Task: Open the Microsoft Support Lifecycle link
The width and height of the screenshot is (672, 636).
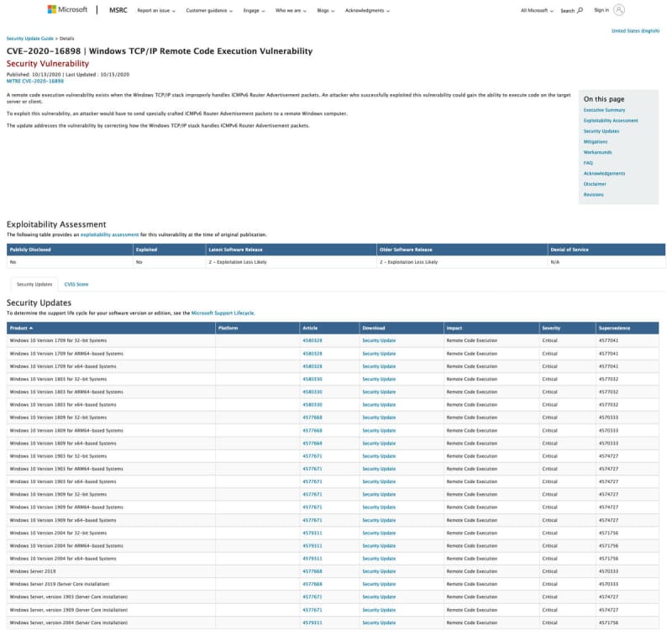Action: point(223,313)
